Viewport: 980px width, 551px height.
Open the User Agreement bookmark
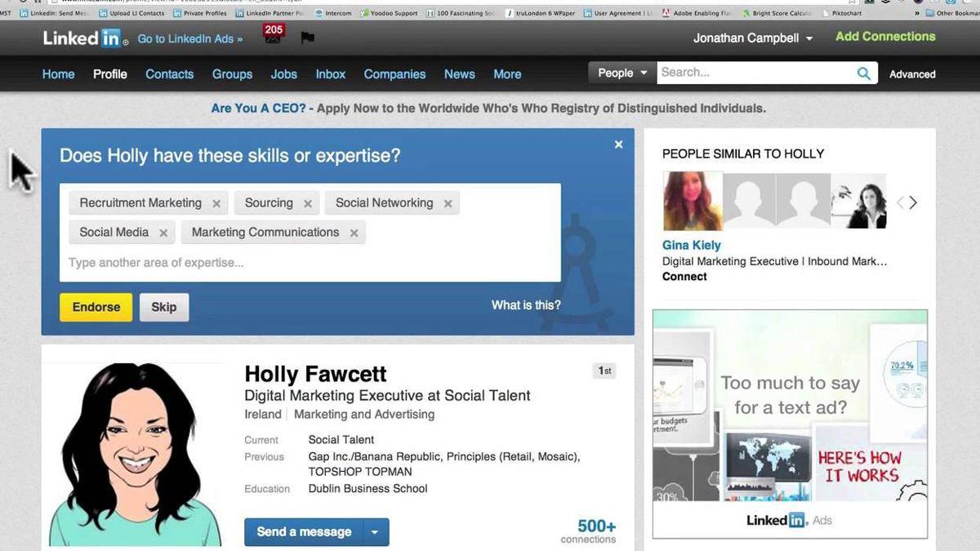(x=617, y=13)
